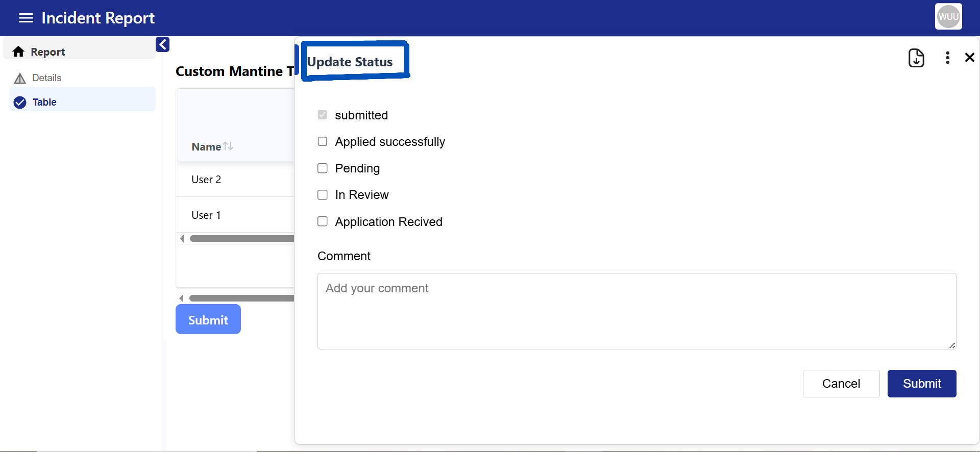980x452 pixels.
Task: Tick the In Review checkbox
Action: coord(323,195)
